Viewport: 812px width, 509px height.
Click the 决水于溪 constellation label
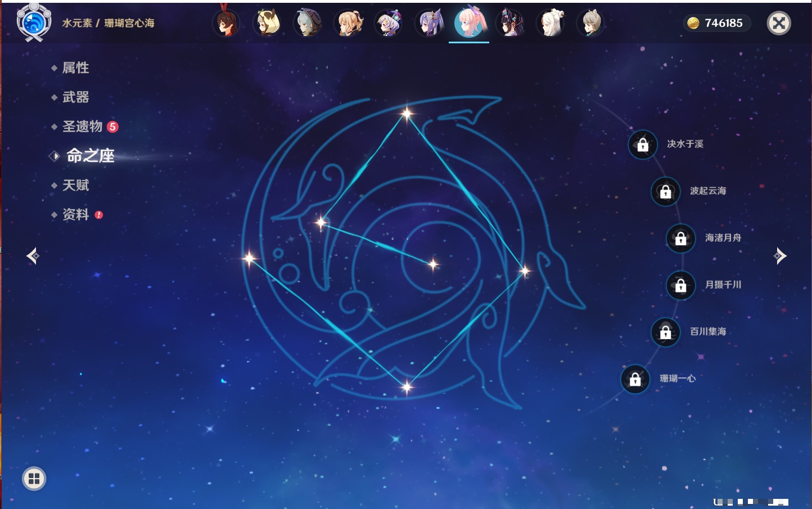coord(685,144)
